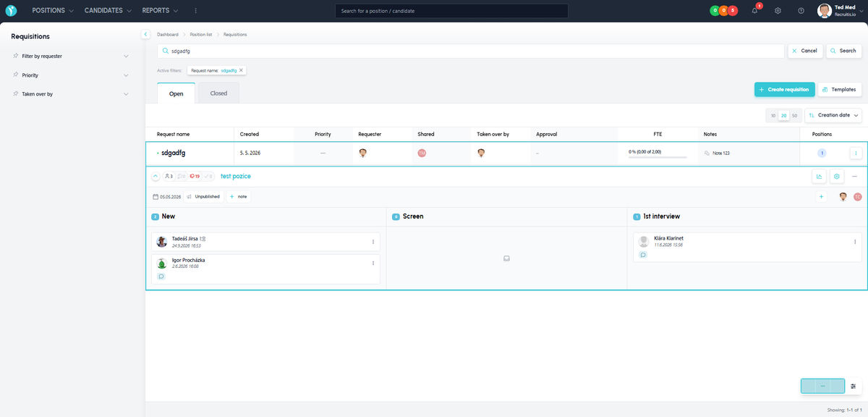Screen dimensions: 868x417
Task: Click the Requester avatar in sdgadfg row
Action: (x=363, y=153)
